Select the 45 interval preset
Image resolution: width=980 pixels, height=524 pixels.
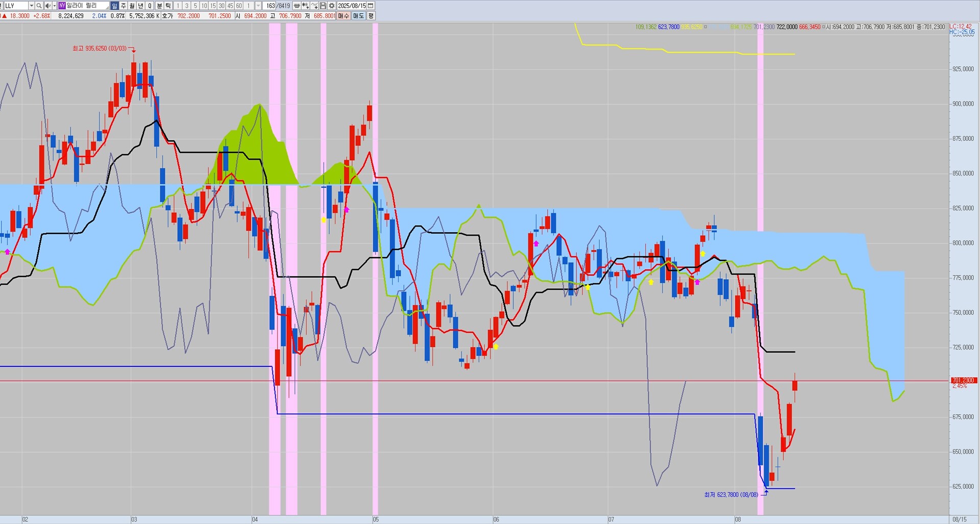[230, 6]
